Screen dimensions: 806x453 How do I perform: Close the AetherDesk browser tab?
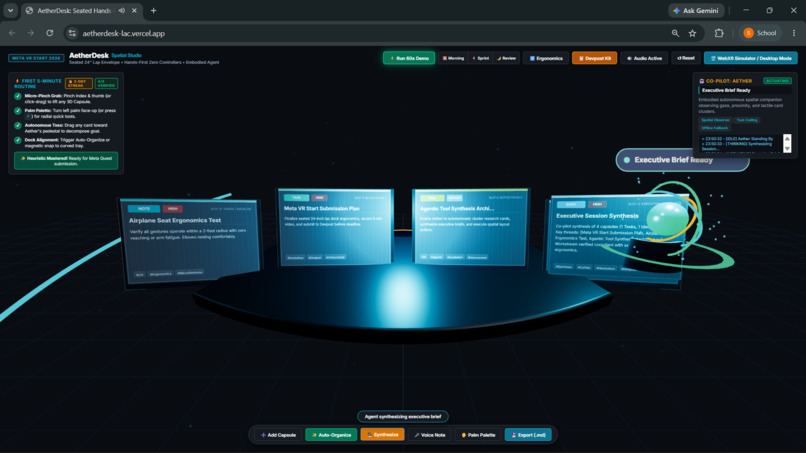click(x=134, y=10)
